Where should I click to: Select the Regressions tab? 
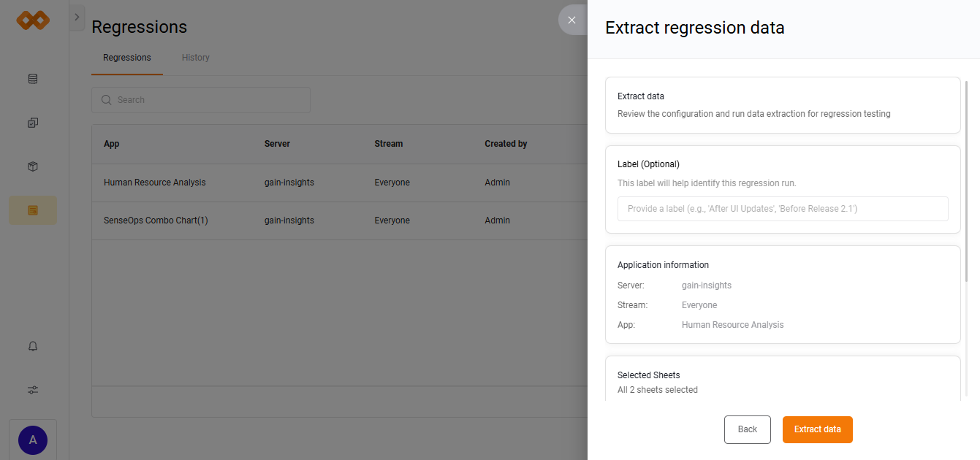tap(126, 57)
